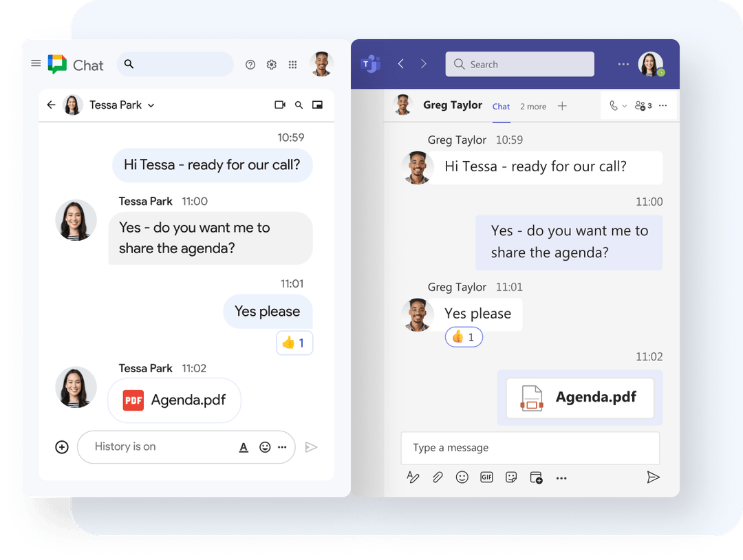Schedule a meeting from Teams compose bar
The height and width of the screenshot is (560, 743).
536,477
